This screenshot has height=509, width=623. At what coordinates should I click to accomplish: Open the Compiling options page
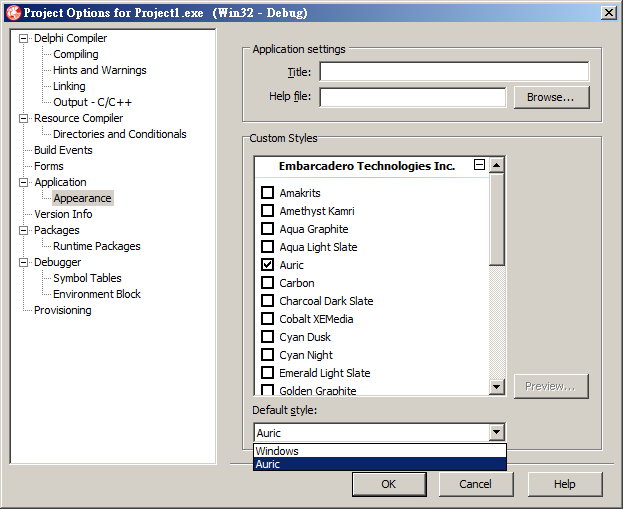click(x=76, y=54)
